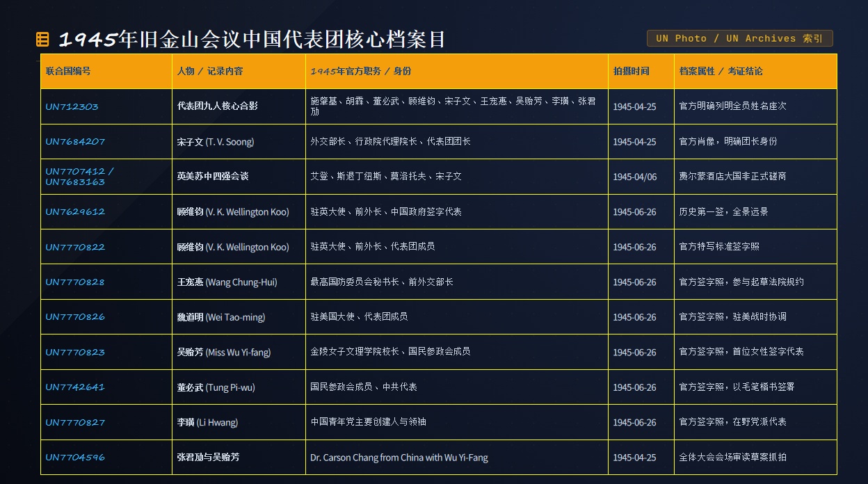Open archive link UN7770827
This screenshot has width=868, height=484.
pos(75,422)
